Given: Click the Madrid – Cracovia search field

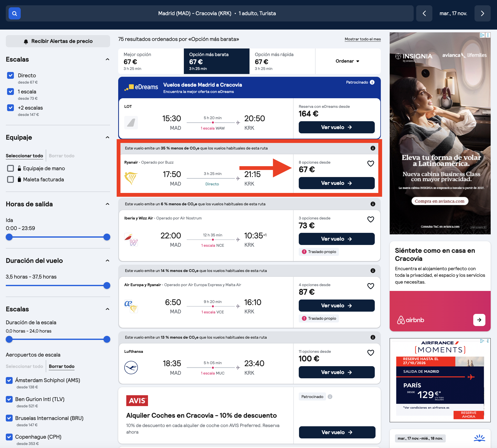Looking at the screenshot, I should point(210,13).
